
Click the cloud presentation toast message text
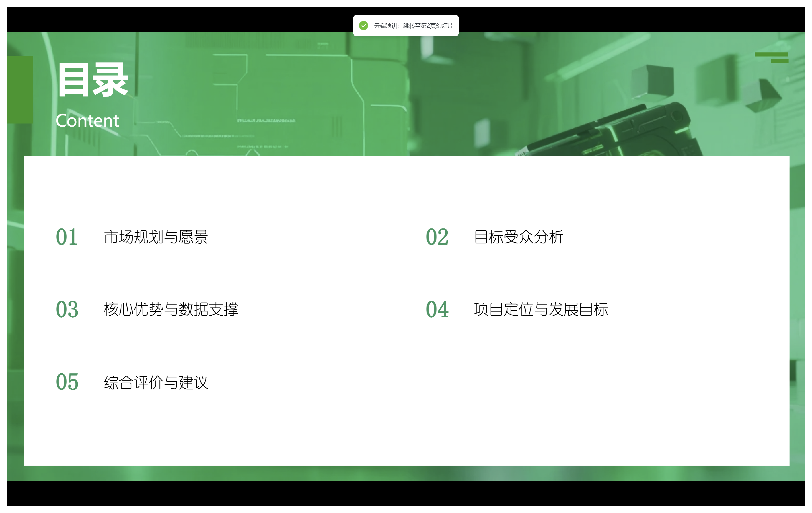(413, 26)
